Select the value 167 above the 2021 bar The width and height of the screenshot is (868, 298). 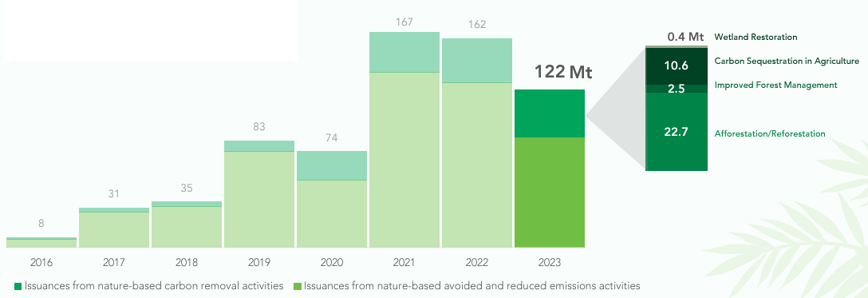(404, 22)
